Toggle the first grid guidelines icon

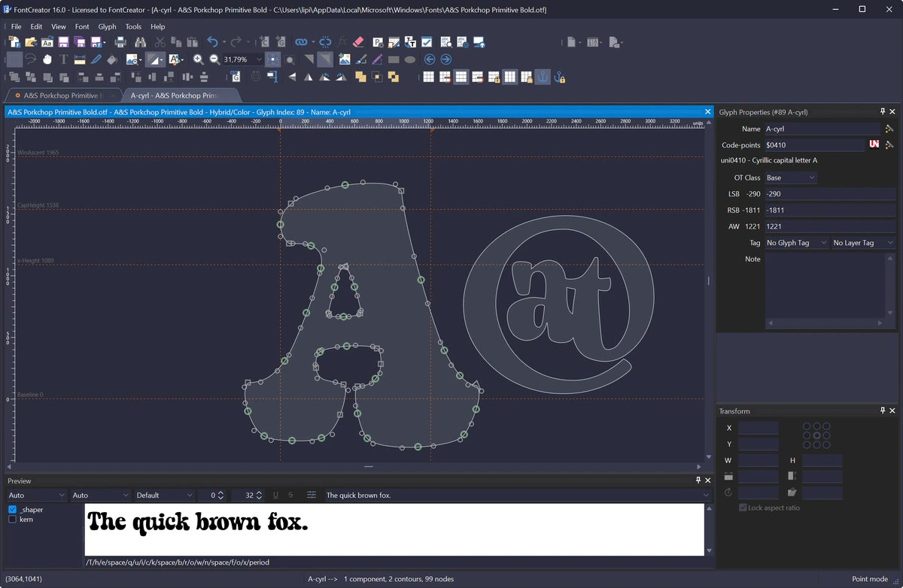(428, 77)
